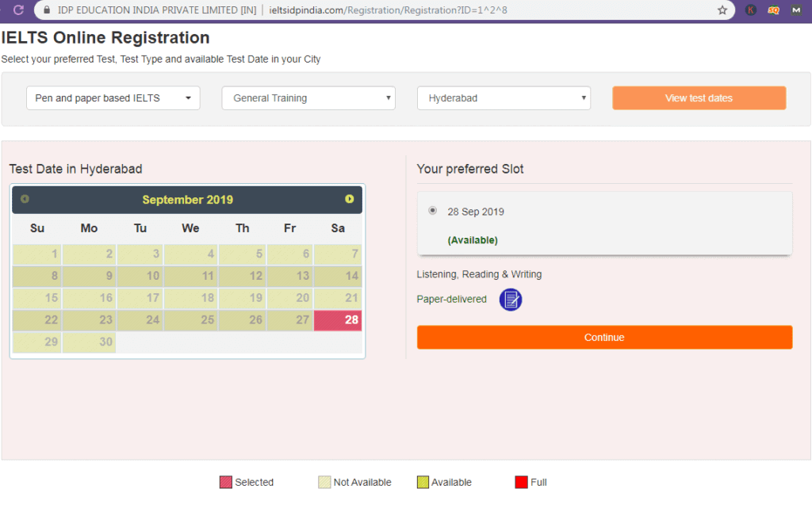Go to next month in calendar
Image resolution: width=812 pixels, height=512 pixels.
(x=350, y=199)
